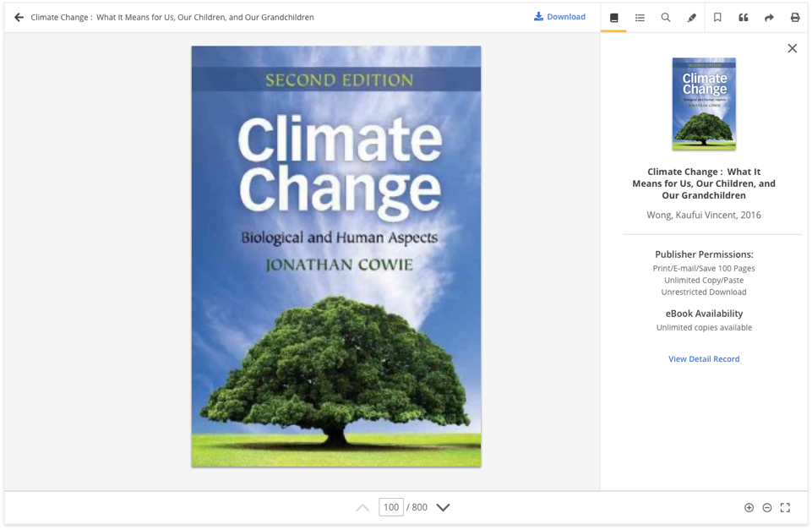812x530 pixels.
Task: Close the book details side panel
Action: click(x=792, y=48)
